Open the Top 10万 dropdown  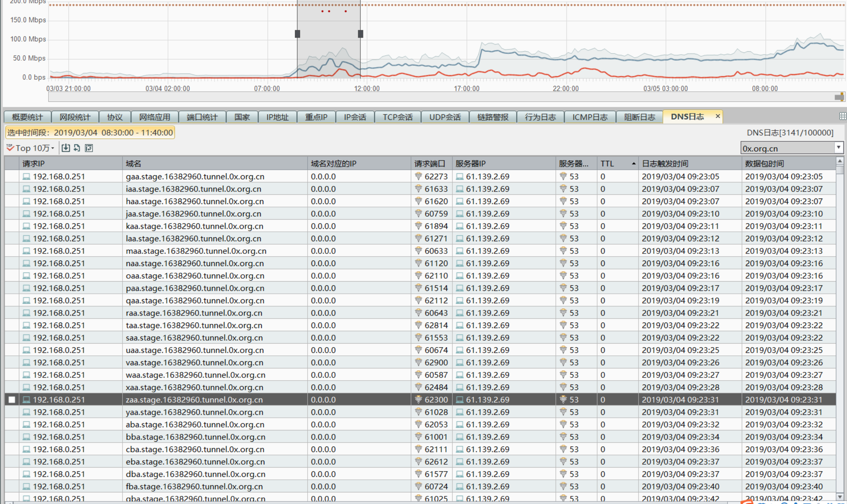[31, 148]
